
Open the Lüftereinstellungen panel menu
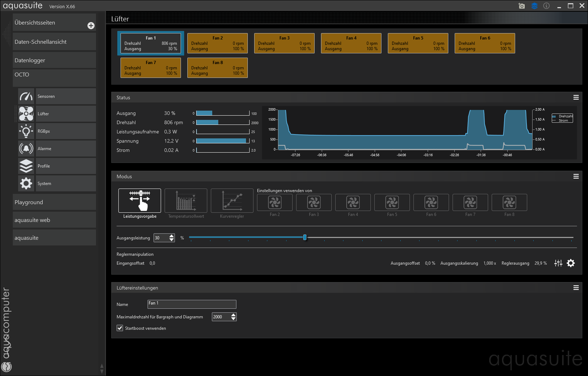coord(576,288)
